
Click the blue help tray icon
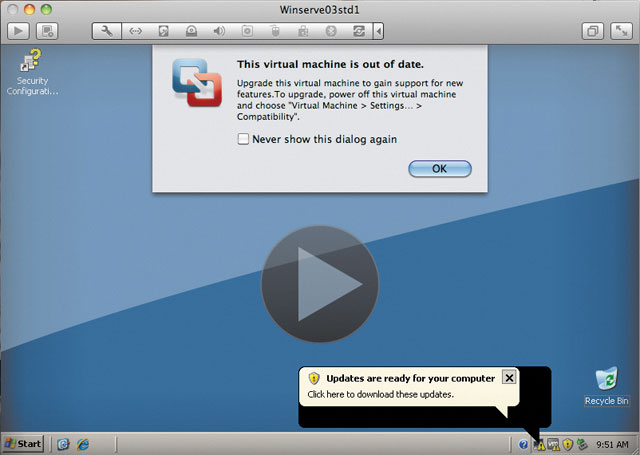(523, 444)
